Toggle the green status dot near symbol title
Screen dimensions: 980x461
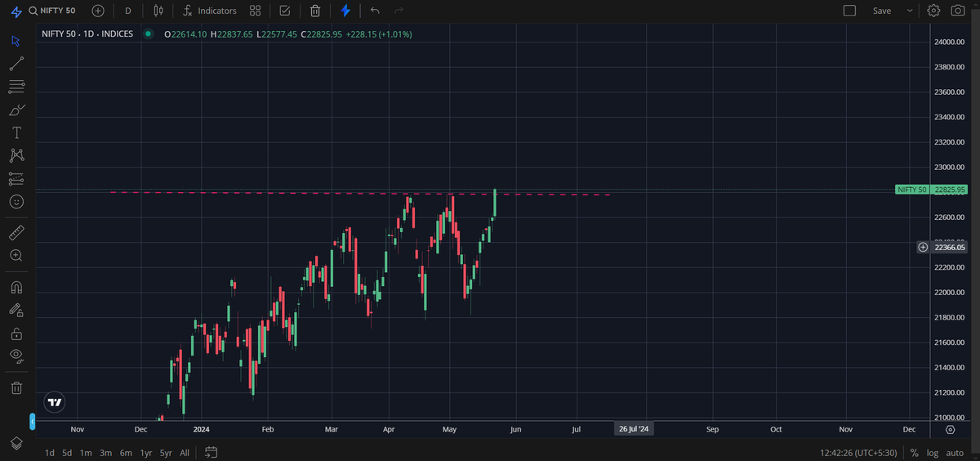pyautogui.click(x=148, y=34)
